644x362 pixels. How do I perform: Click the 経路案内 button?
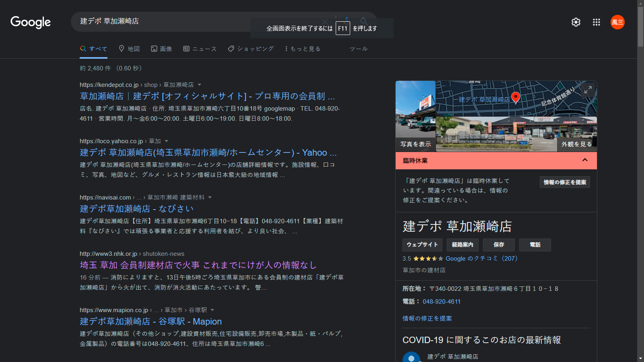[462, 245]
